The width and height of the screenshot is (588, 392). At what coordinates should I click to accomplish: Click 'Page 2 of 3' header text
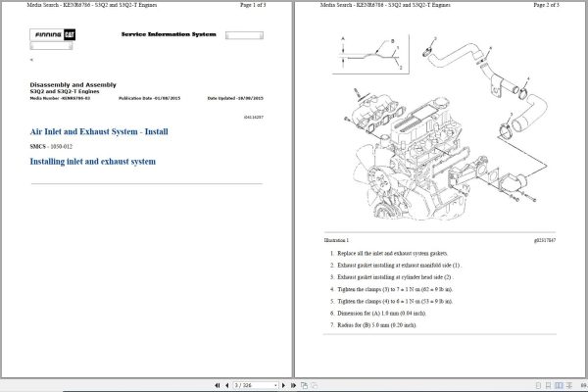pyautogui.click(x=547, y=5)
